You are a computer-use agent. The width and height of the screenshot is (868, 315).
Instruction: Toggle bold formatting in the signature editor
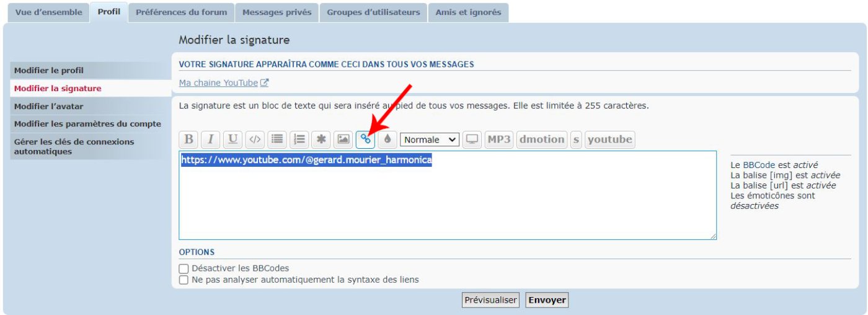(x=188, y=140)
